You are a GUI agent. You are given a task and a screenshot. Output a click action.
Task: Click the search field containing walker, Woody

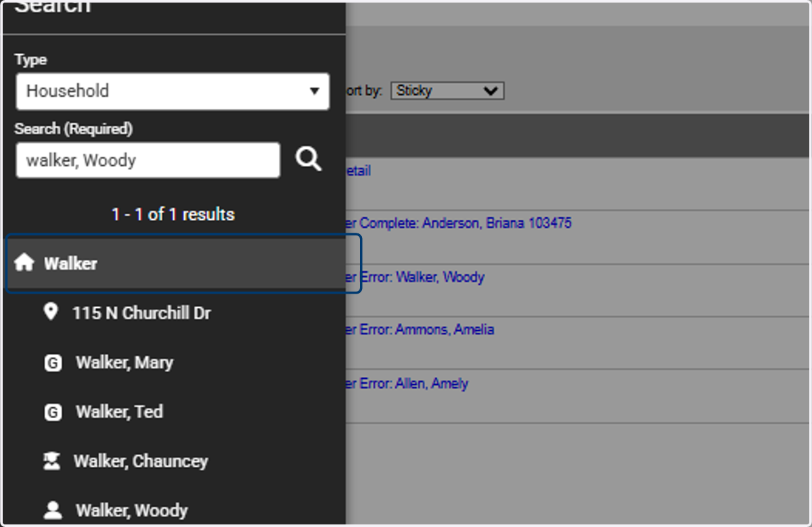pos(148,160)
